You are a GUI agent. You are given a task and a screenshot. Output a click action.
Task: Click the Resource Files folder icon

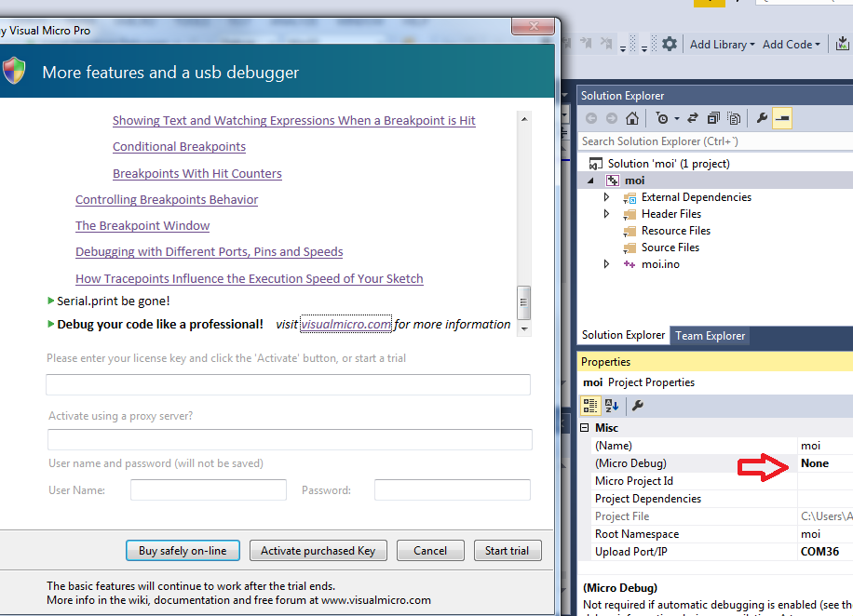click(x=630, y=231)
